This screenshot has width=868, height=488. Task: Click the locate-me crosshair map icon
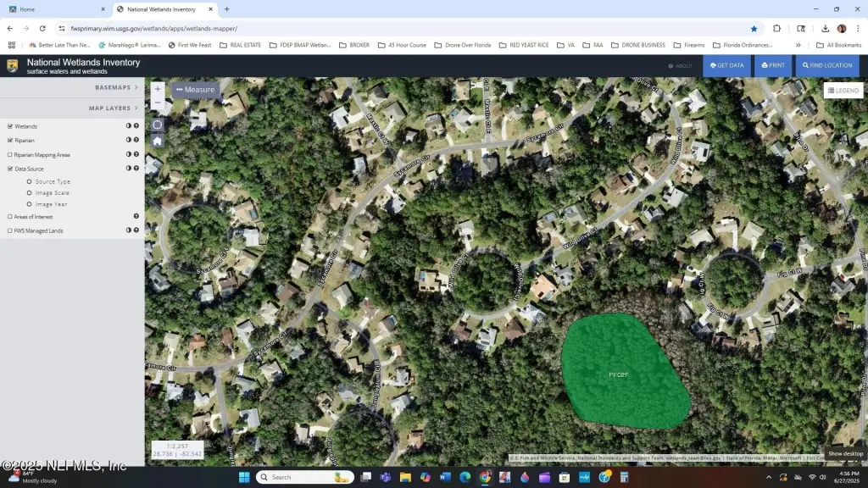(158, 124)
